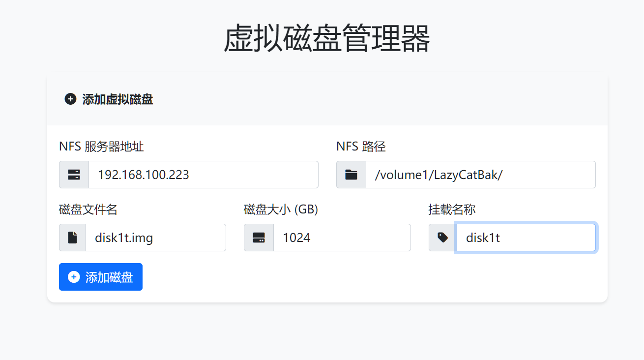Click the 磁盘文件名 label
The height and width of the screenshot is (360, 644).
(x=88, y=210)
